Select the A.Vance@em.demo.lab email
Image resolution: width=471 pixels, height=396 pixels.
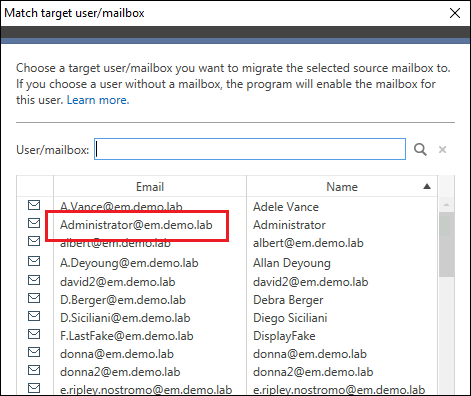tap(121, 207)
